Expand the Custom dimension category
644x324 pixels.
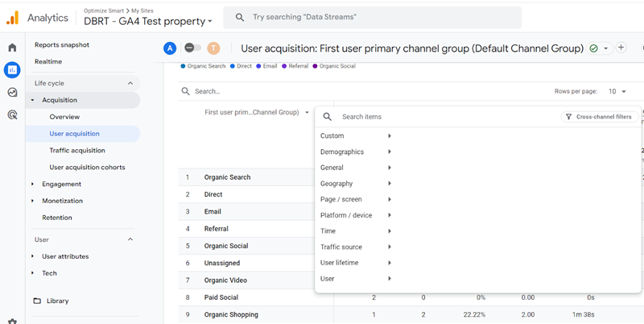[356, 135]
